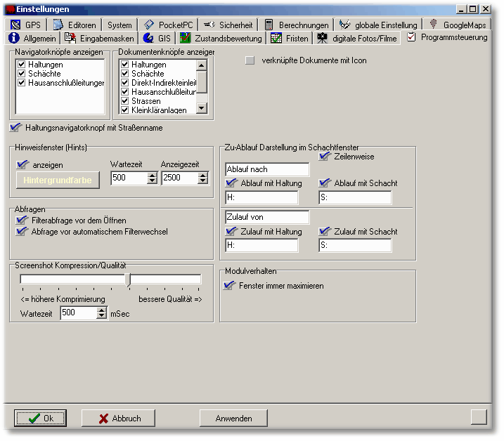Click the GoogleMaps pin icon
504x441 pixels.
pyautogui.click(x=434, y=25)
